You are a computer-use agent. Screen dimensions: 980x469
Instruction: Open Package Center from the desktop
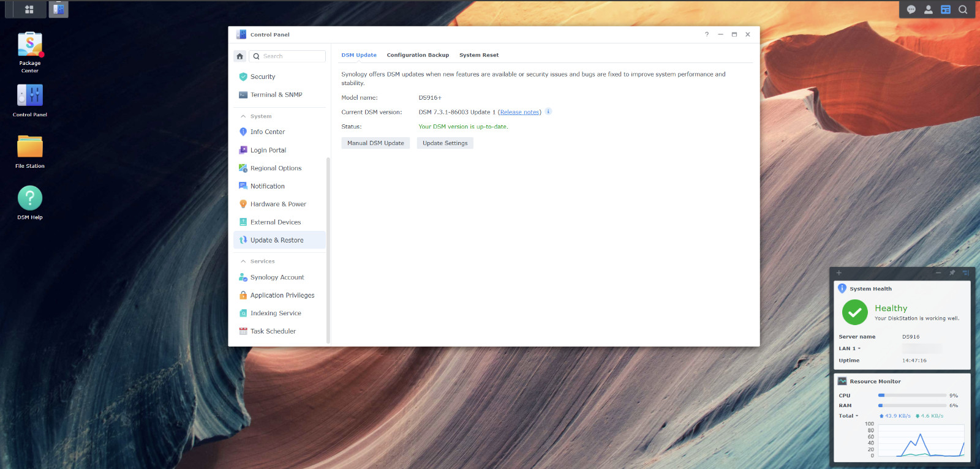[29, 45]
